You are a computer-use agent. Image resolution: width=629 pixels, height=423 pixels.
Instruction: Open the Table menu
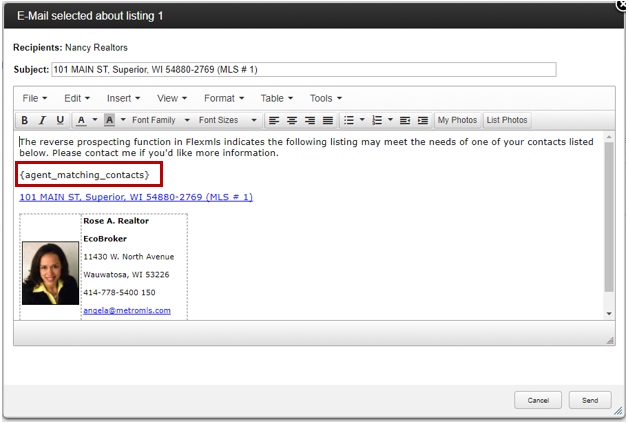point(277,98)
